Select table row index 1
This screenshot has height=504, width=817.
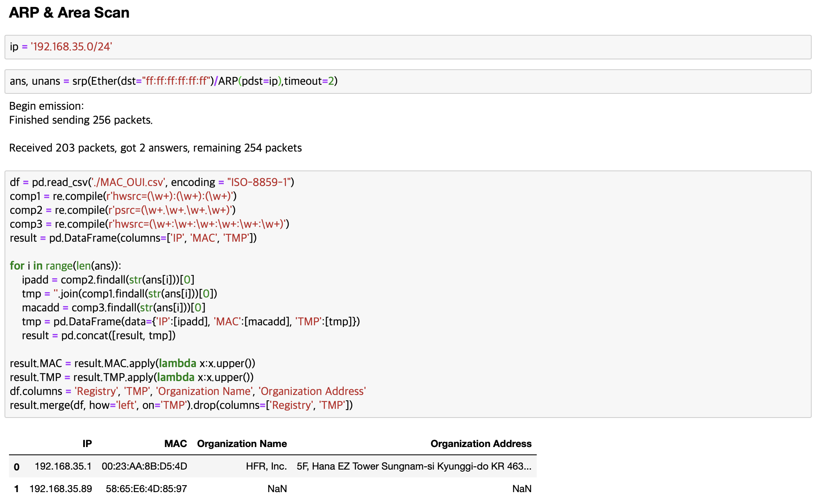16,489
